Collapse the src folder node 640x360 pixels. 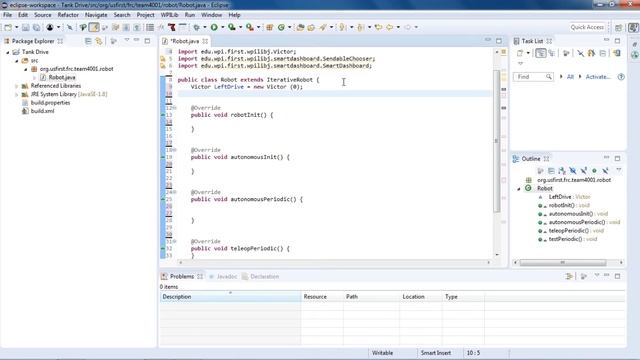pos(17,61)
